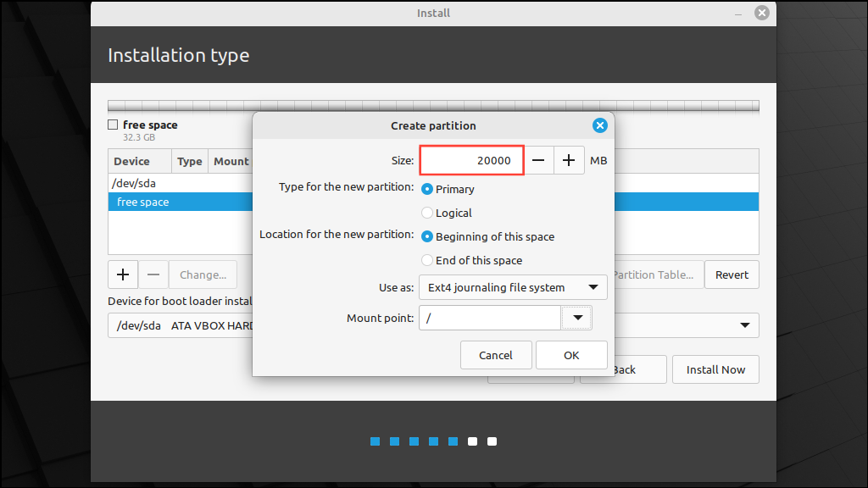Cancel the partition creation
Image resolution: width=868 pixels, height=488 pixels.
(x=496, y=354)
